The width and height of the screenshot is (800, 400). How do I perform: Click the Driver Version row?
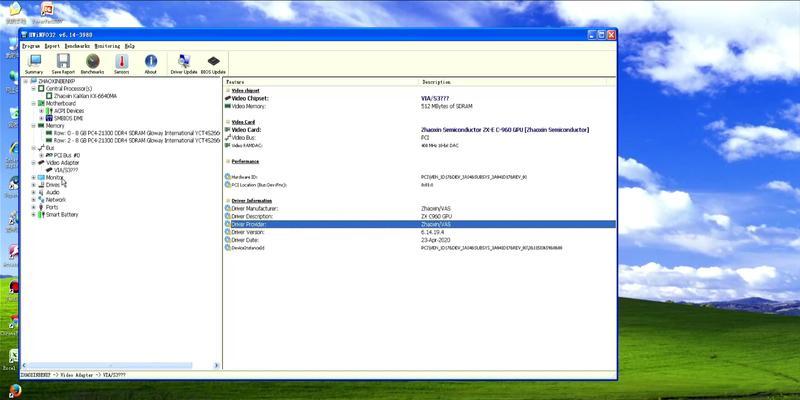(419, 232)
